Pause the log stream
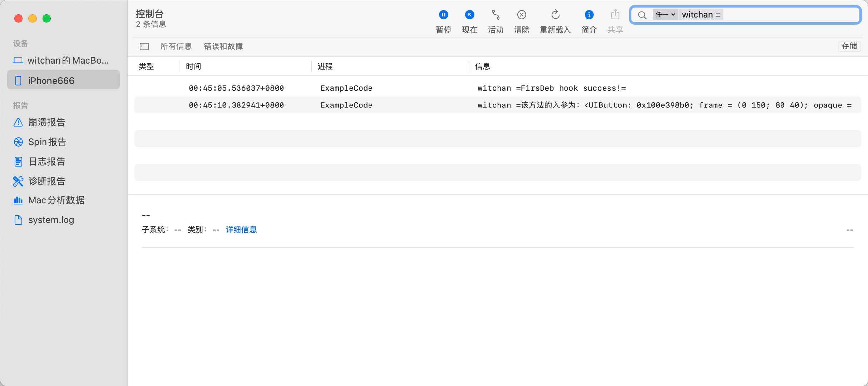The image size is (868, 386). pyautogui.click(x=443, y=15)
